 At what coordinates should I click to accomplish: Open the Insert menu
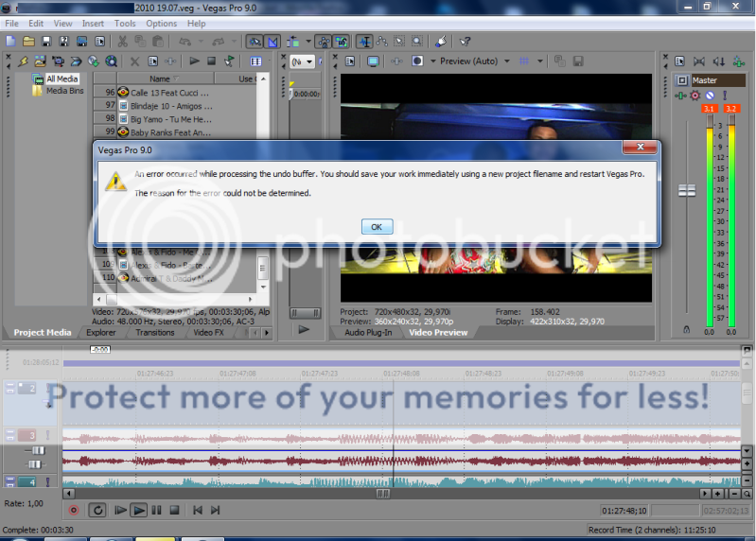[93, 23]
